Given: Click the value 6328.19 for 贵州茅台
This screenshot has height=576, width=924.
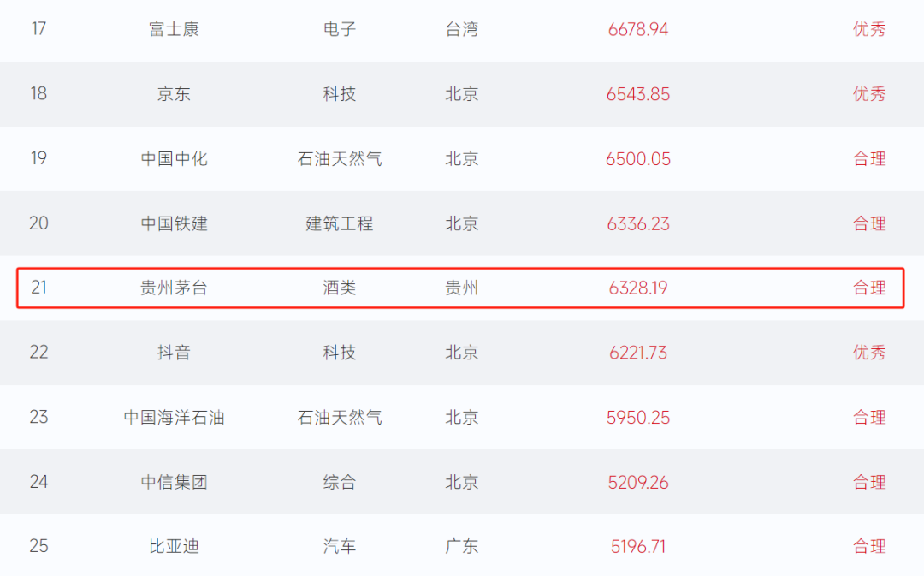Looking at the screenshot, I should pyautogui.click(x=637, y=288).
